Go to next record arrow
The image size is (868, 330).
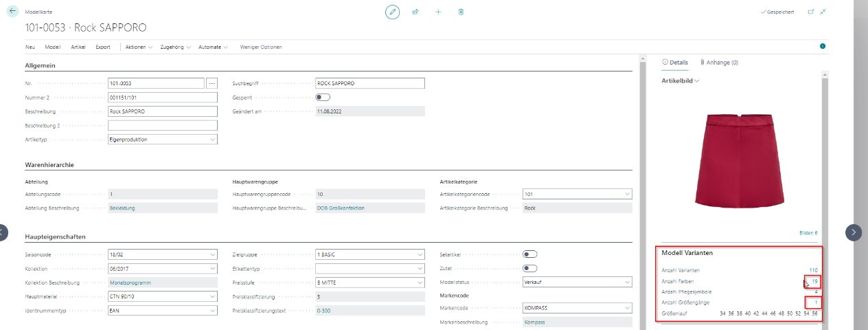tap(853, 232)
